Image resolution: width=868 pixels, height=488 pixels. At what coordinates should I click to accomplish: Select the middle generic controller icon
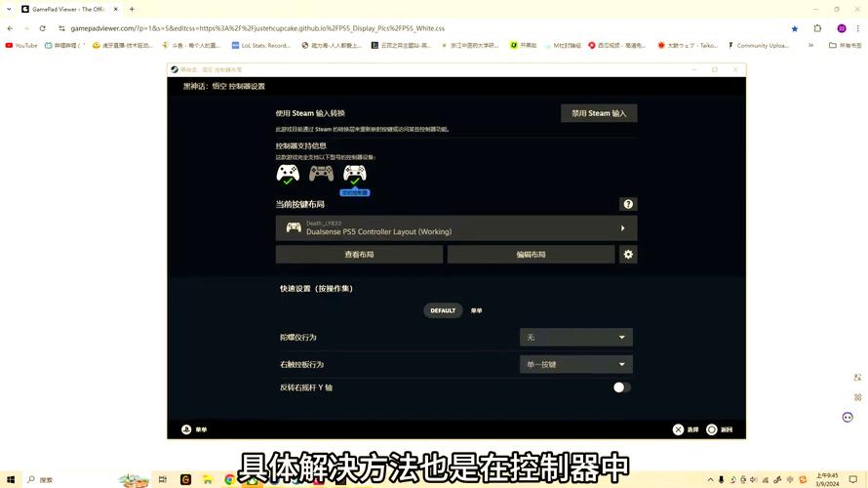coord(321,174)
